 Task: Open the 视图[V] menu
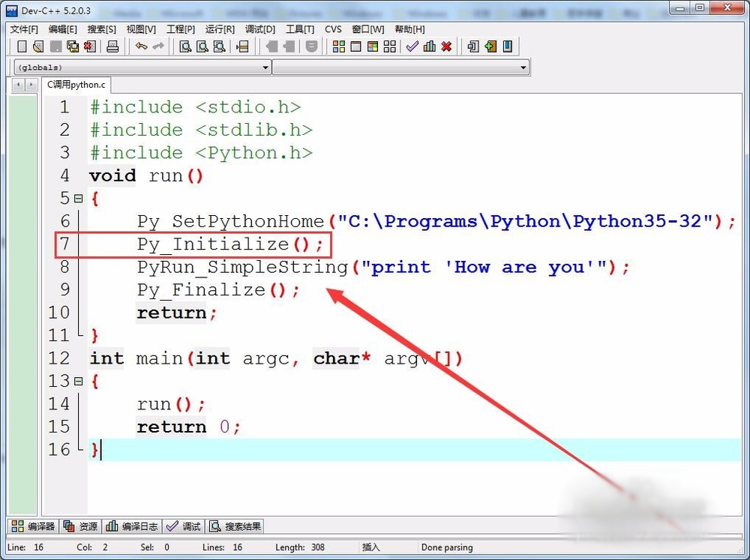141,29
